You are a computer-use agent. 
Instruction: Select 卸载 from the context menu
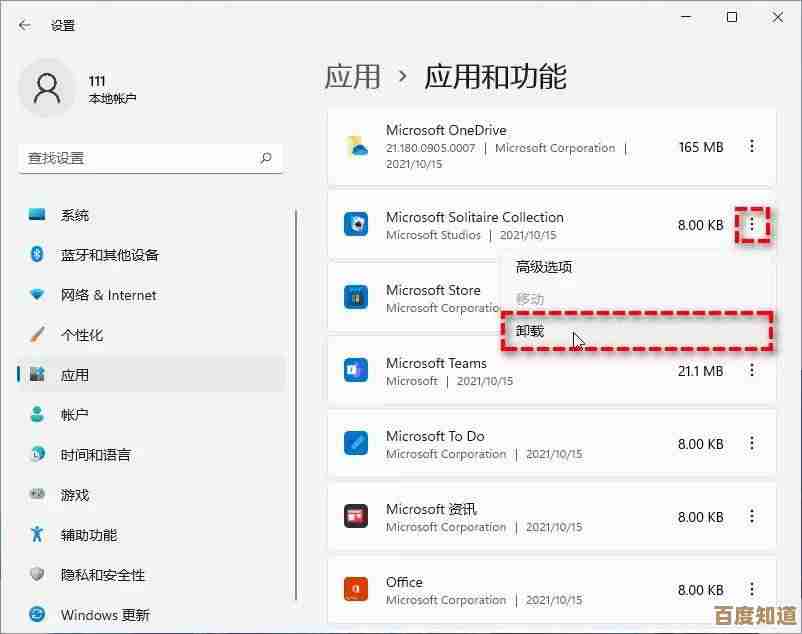point(530,331)
